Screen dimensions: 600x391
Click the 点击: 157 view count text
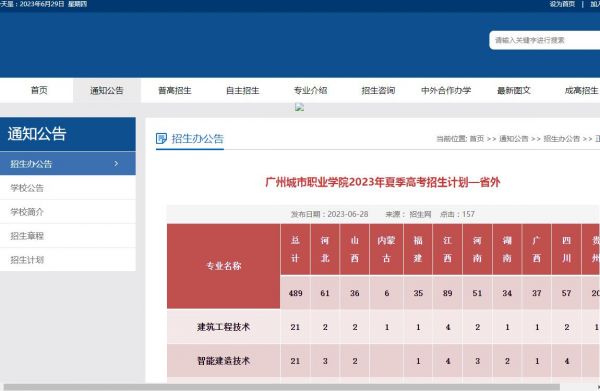[x=457, y=214]
